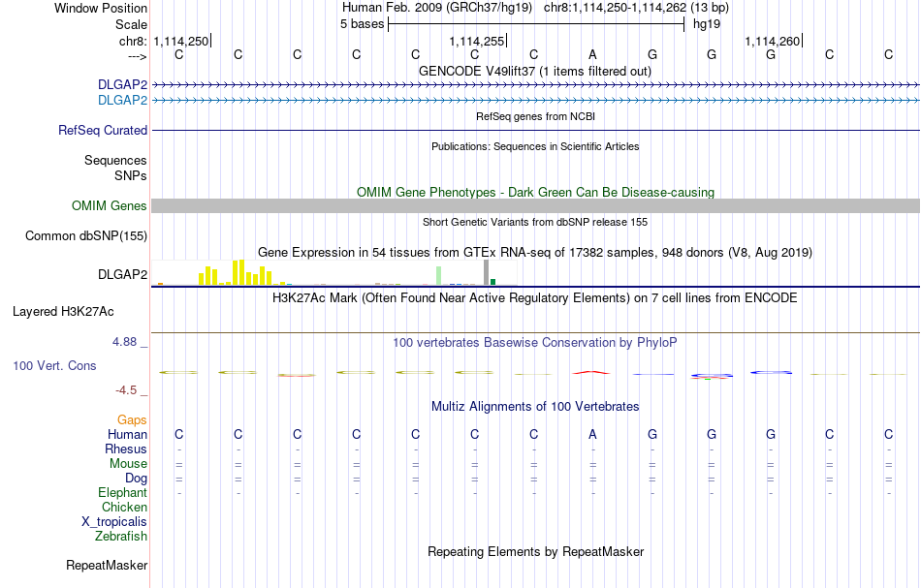Open the 100 Vert. Cons track label
Viewport: 921px width, 588px height.
(54, 365)
